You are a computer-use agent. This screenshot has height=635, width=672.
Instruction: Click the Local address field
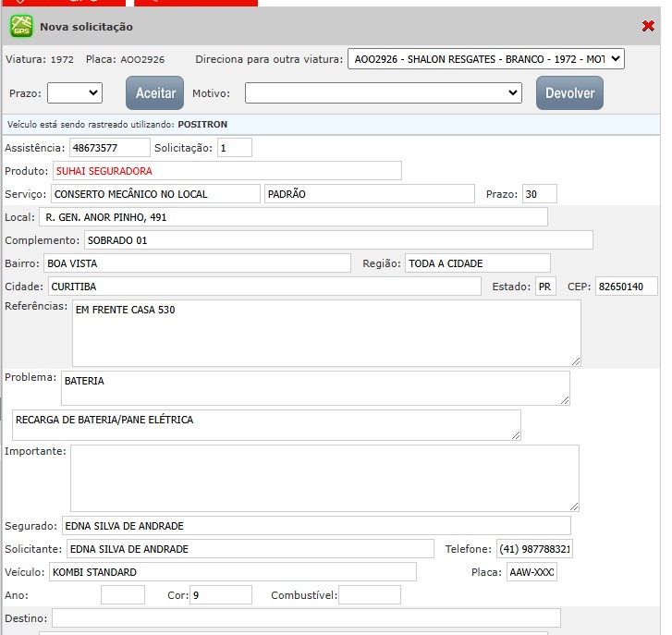[x=292, y=217]
